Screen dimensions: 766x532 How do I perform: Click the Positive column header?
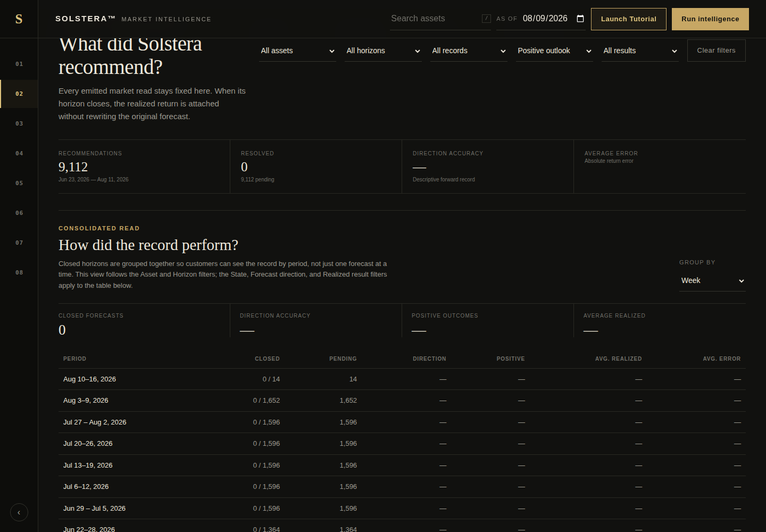point(511,359)
